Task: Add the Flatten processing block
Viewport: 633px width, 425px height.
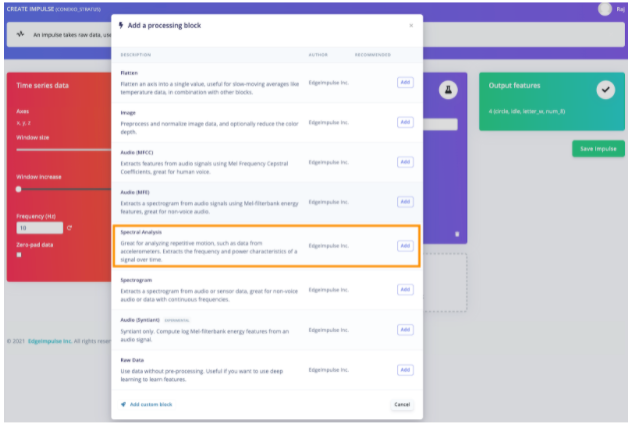Action: coord(405,82)
